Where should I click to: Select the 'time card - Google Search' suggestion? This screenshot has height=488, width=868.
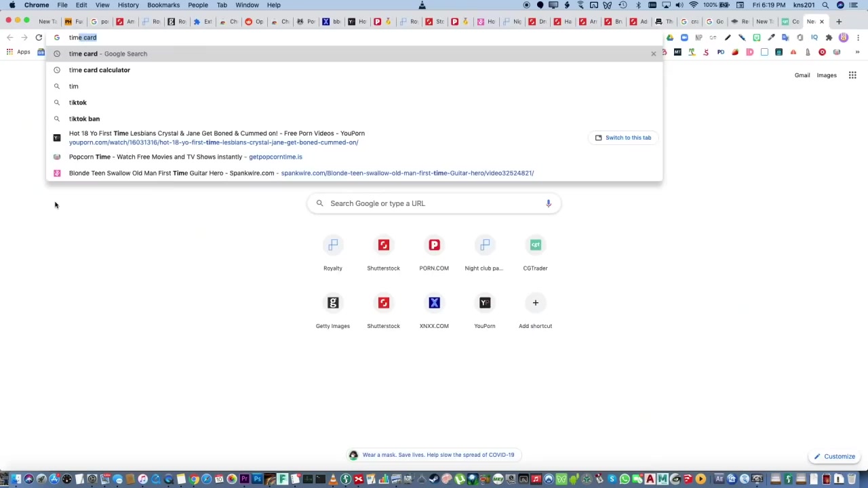tap(353, 54)
